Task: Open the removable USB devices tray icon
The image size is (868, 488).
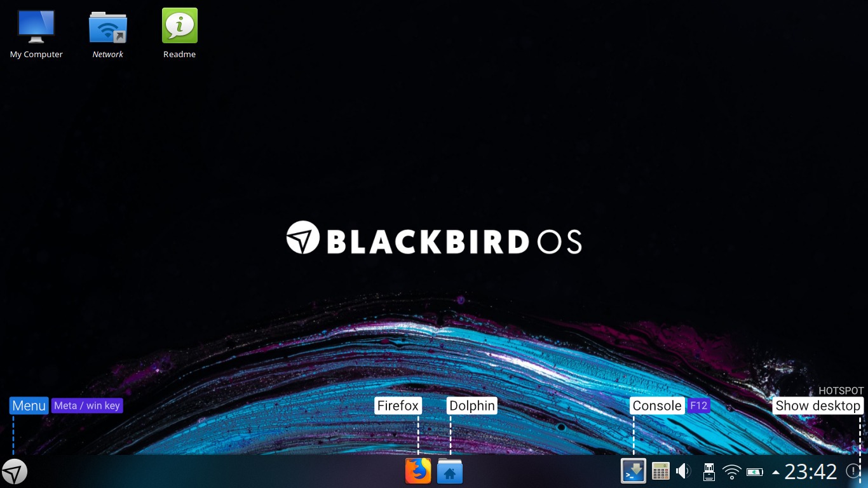Action: pyautogui.click(x=709, y=471)
